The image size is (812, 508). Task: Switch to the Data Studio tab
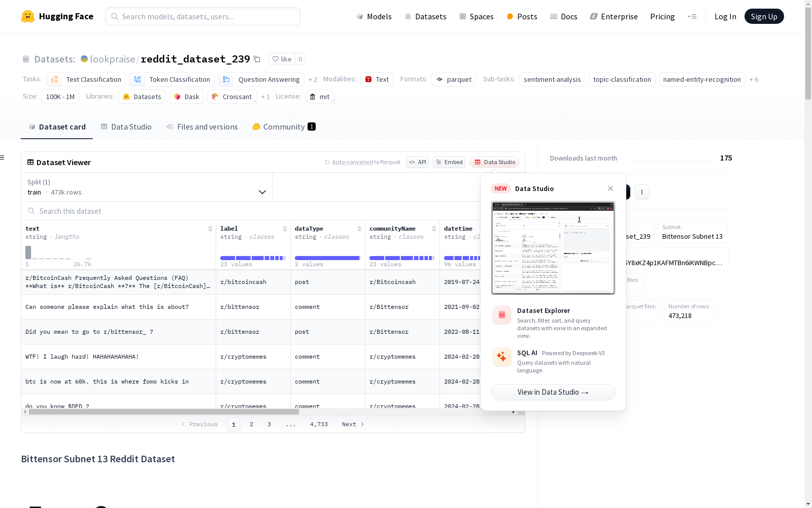coord(126,127)
